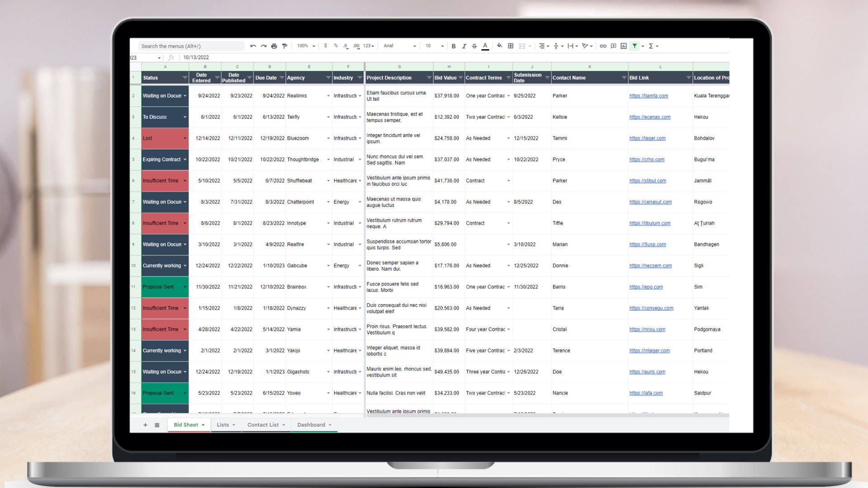Screen dimensions: 868x488
Task: Click the print icon
Action: [274, 46]
